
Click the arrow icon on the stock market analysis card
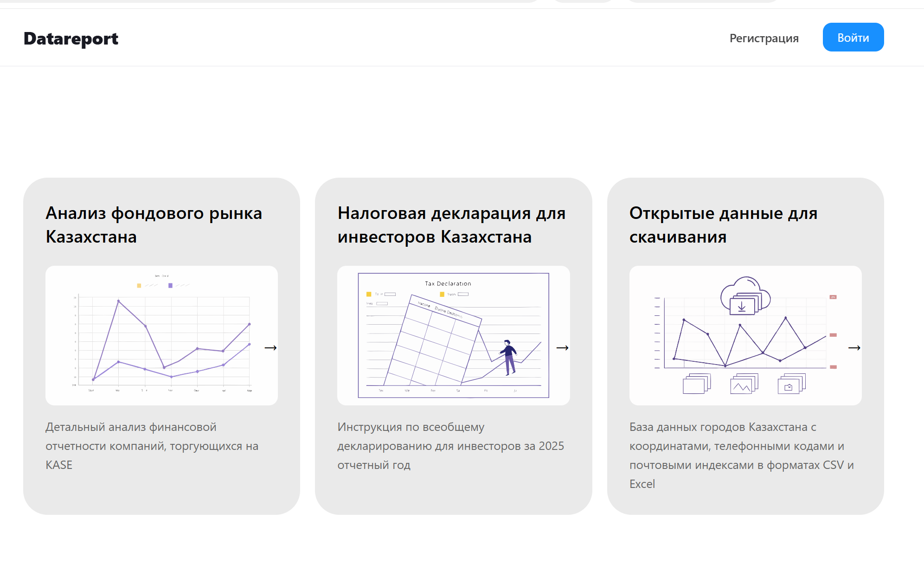click(270, 348)
